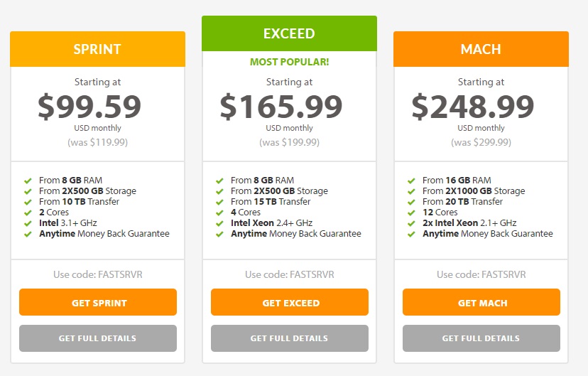Open full details for Exceed plan
The image size is (588, 376).
(290, 338)
